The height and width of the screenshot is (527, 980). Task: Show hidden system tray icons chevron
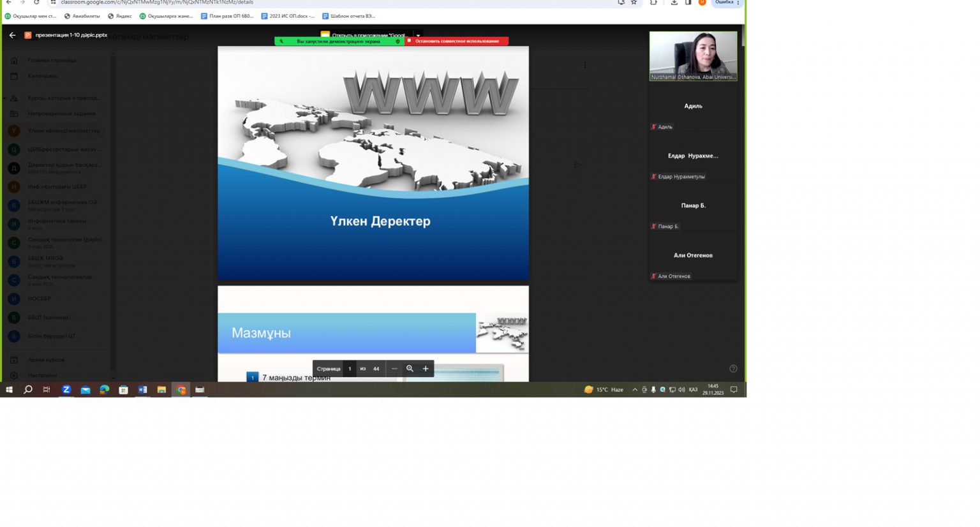pyautogui.click(x=635, y=389)
